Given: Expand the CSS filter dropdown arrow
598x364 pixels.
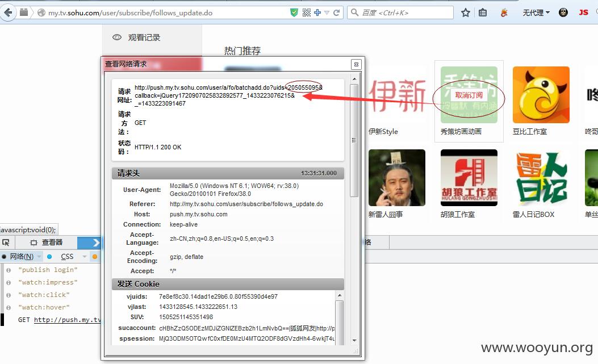Looking at the screenshot, I should tap(85, 257).
